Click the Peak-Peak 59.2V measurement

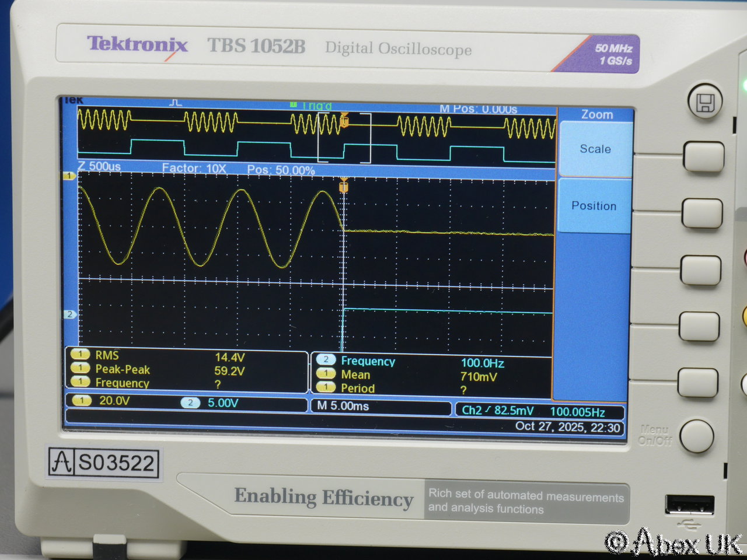[x=169, y=370]
